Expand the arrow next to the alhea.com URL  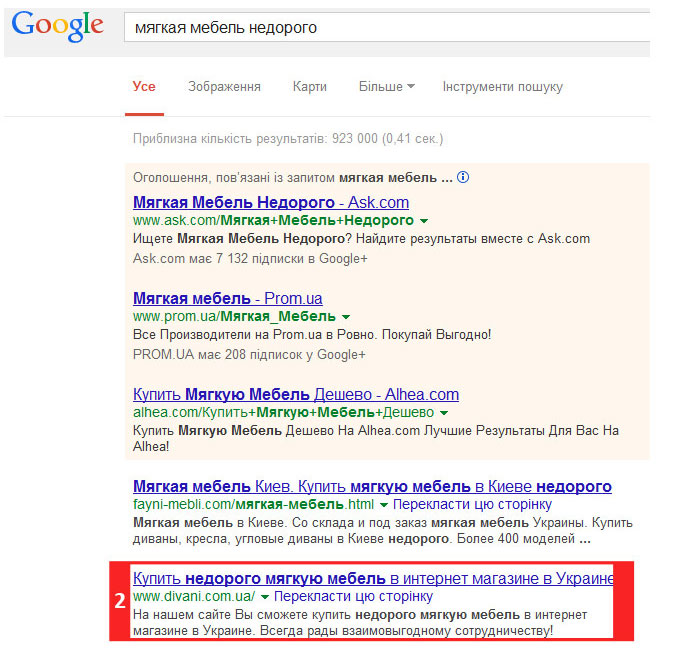click(444, 413)
